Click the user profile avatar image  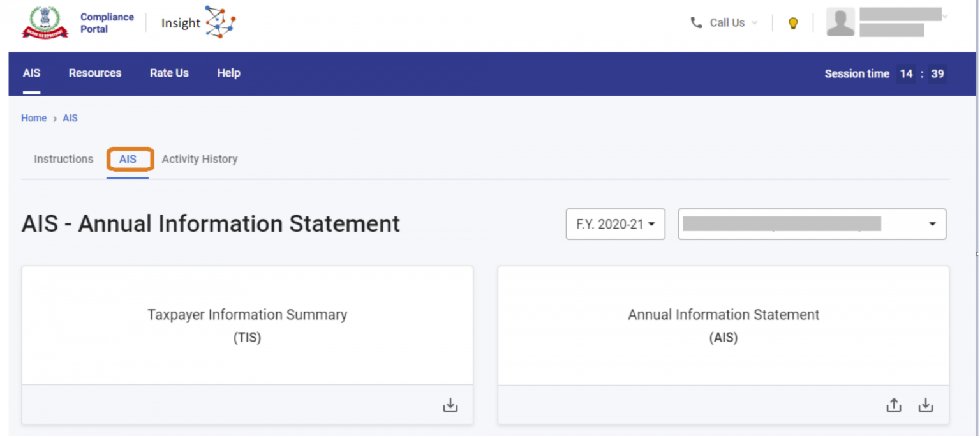(x=840, y=22)
